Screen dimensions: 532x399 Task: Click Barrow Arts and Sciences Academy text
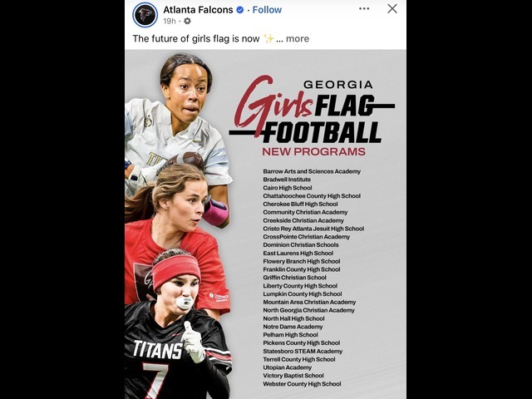312,171
